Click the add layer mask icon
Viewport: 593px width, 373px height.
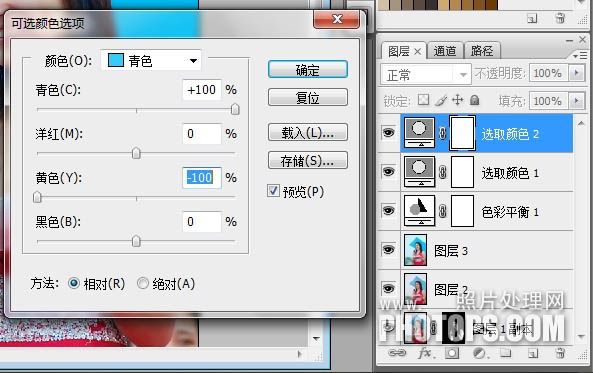click(452, 353)
